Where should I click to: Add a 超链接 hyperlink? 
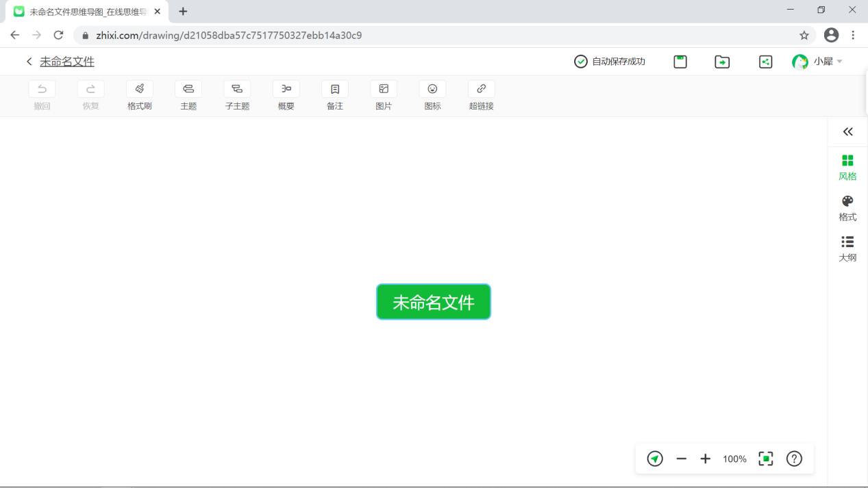(481, 96)
